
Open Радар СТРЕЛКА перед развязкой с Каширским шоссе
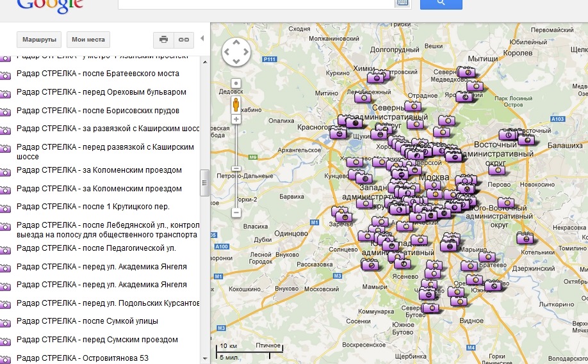click(106, 151)
